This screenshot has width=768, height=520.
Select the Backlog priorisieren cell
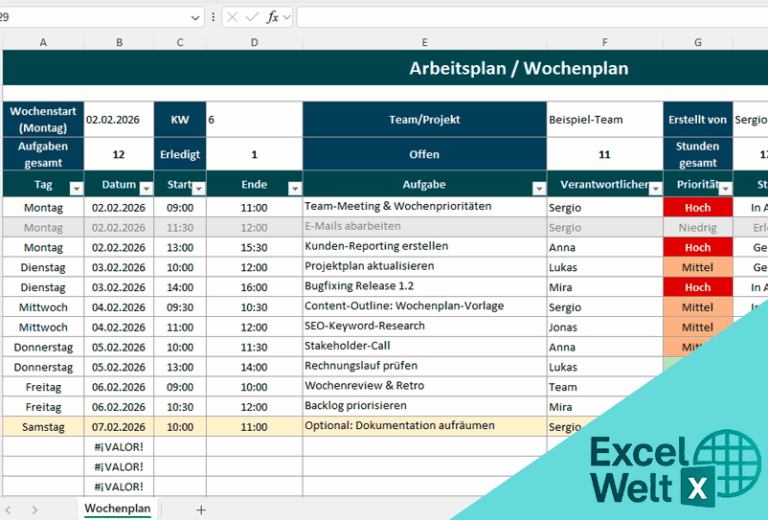tap(425, 406)
